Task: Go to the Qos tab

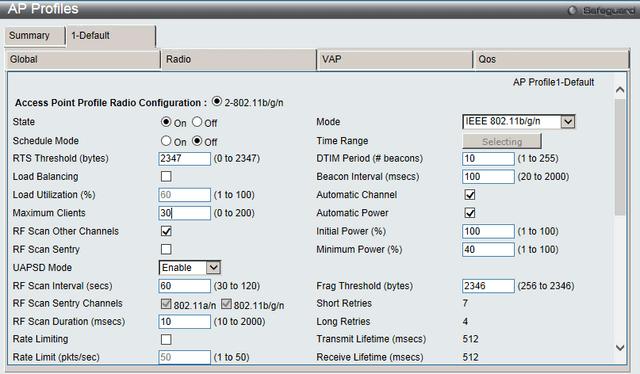Action: 551,60
